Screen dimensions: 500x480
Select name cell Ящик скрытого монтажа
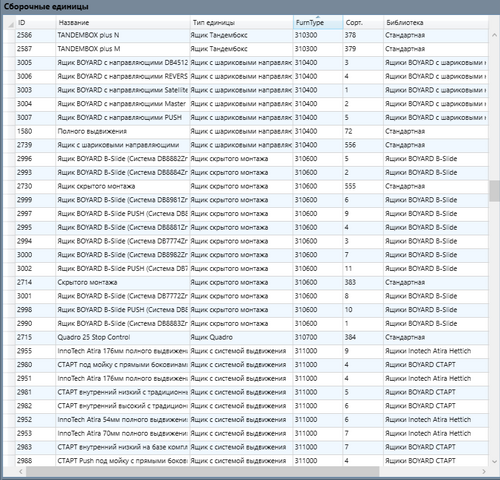click(x=123, y=186)
